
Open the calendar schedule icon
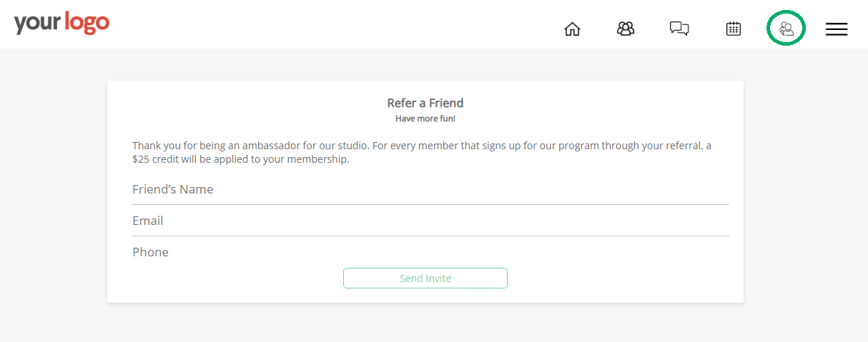(x=733, y=29)
